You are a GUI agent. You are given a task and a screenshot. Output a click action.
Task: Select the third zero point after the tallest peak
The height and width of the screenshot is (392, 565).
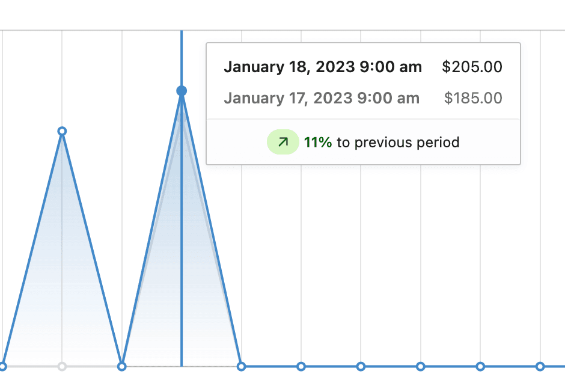coord(361,367)
